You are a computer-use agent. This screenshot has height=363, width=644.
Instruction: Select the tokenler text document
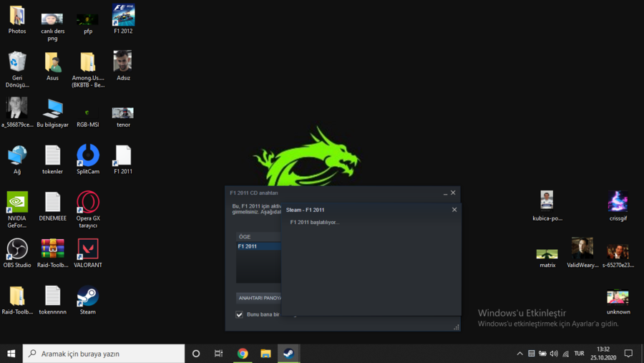coord(52,160)
